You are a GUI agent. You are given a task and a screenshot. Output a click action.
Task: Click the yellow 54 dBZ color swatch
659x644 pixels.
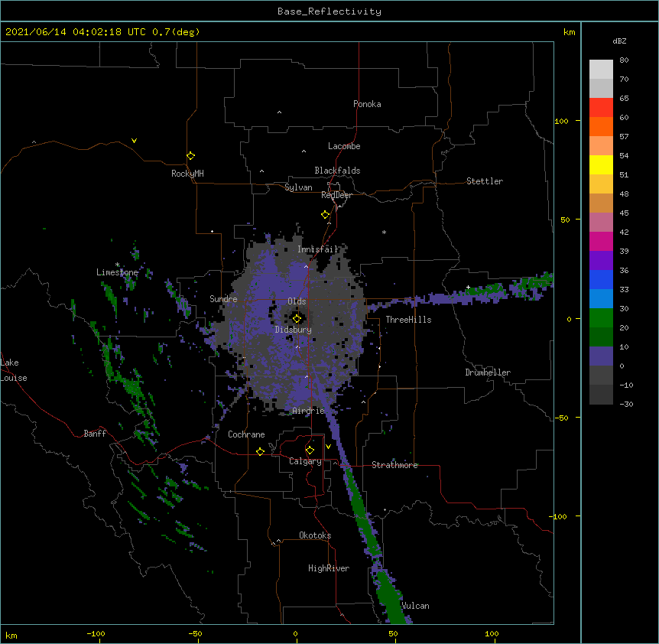click(x=601, y=164)
